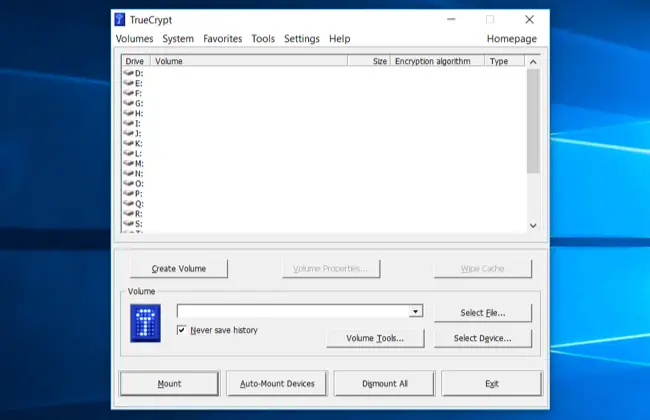Viewport: 650px width, 420px height.
Task: Toggle the Never save history checkbox
Action: 181,330
